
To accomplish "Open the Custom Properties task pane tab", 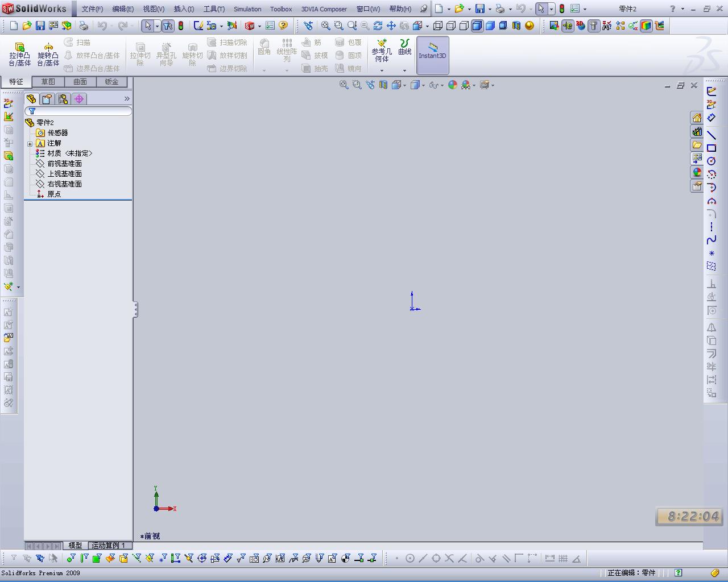I will point(697,186).
